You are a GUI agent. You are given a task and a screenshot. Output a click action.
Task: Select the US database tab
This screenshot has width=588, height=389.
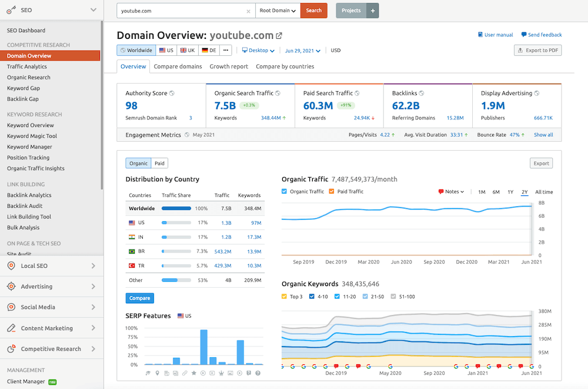166,50
